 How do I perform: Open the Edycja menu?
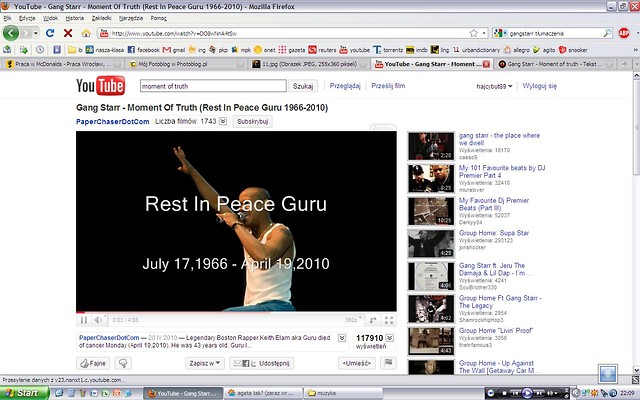[27, 18]
